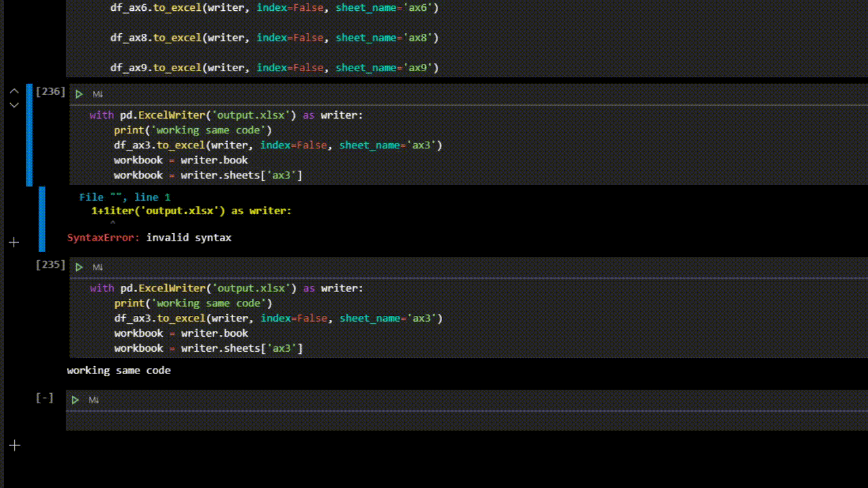The image size is (868, 488).
Task: Run the cell numbered [236]
Action: 79,94
